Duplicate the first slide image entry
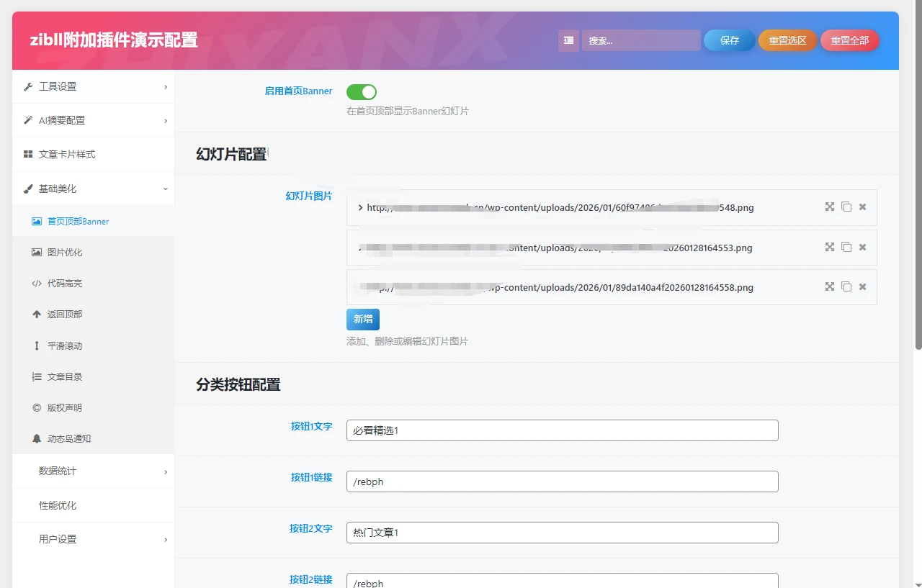The image size is (922, 588). pyautogui.click(x=846, y=207)
